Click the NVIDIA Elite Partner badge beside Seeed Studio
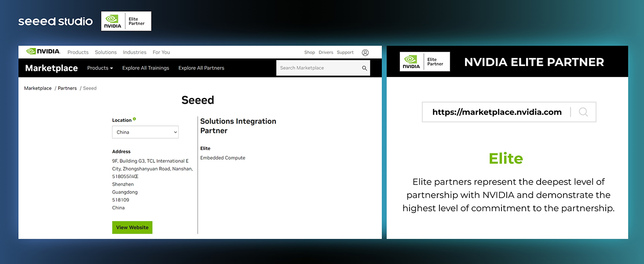This screenshot has height=264, width=644. click(x=126, y=21)
